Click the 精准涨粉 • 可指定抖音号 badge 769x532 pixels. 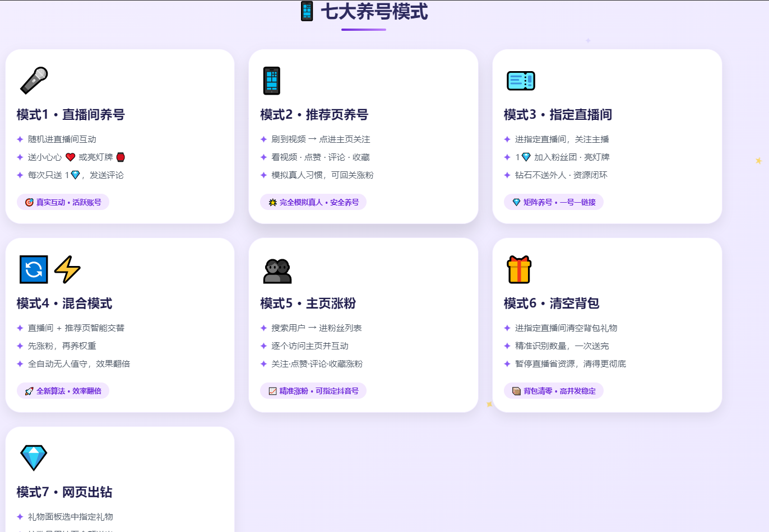coord(313,391)
